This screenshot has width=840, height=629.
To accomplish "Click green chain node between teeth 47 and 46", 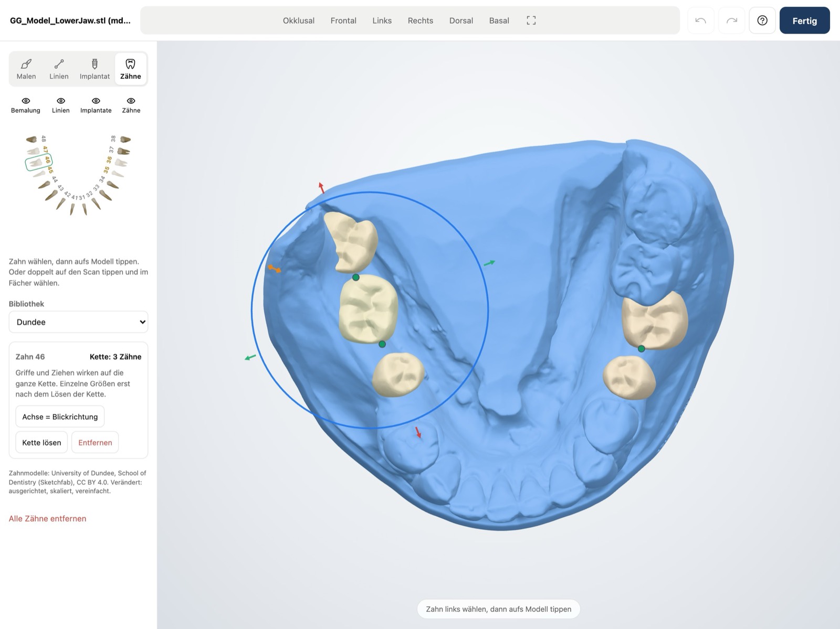I will [x=356, y=278].
